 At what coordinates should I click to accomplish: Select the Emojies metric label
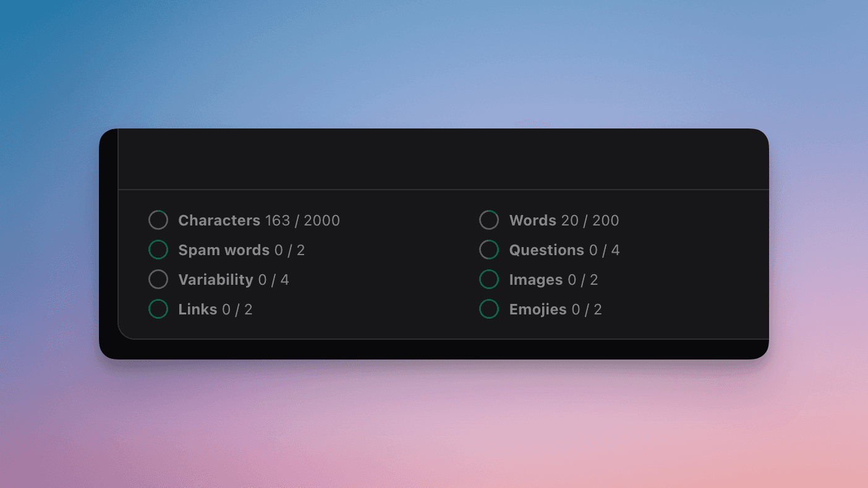pyautogui.click(x=538, y=309)
